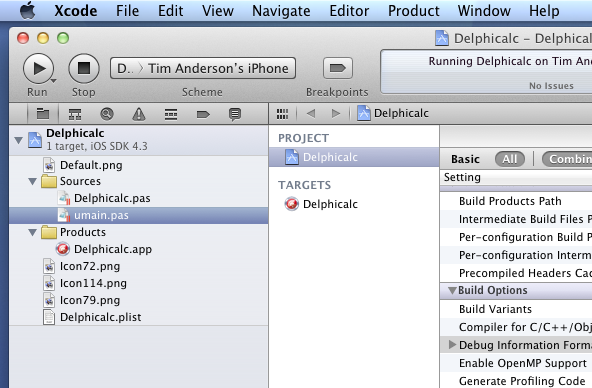This screenshot has height=388, width=592.
Task: Select the Sources folder
Action: 139,182
